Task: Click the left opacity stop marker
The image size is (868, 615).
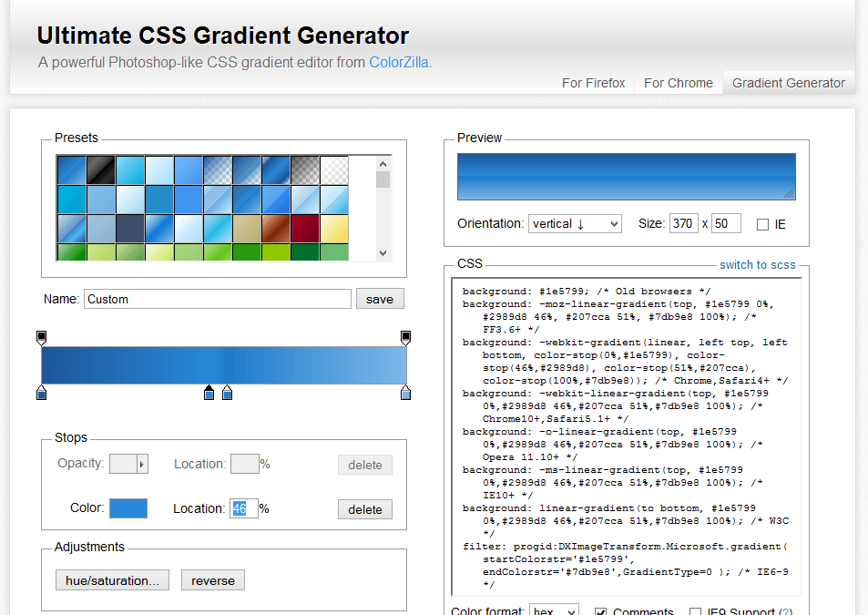Action: [x=41, y=338]
